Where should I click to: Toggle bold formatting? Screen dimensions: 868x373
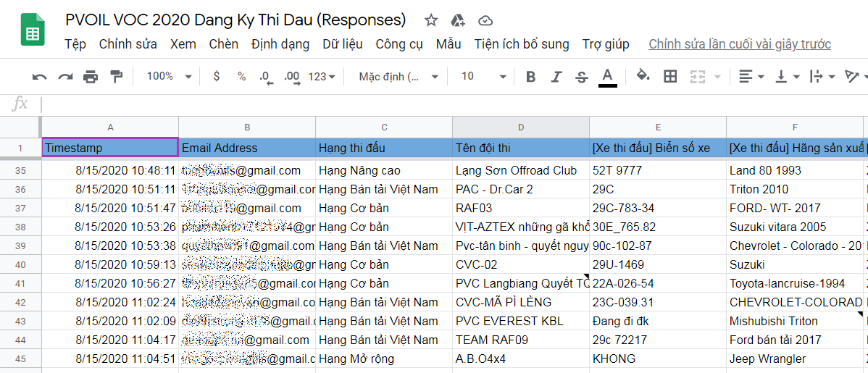tap(530, 77)
